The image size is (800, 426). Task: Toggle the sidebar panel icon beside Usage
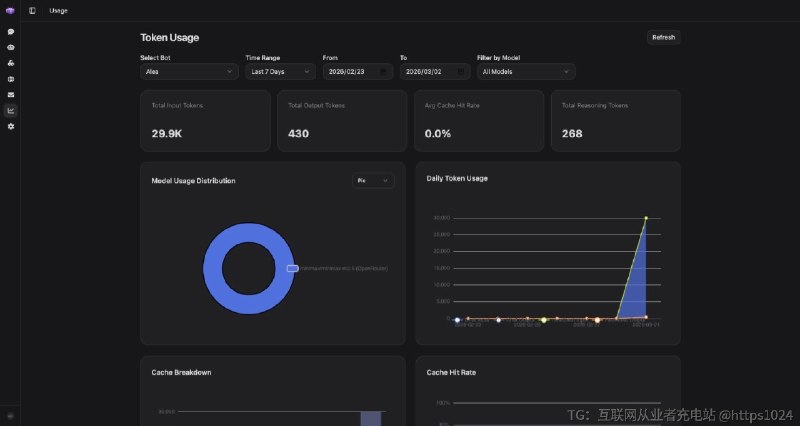[32, 10]
